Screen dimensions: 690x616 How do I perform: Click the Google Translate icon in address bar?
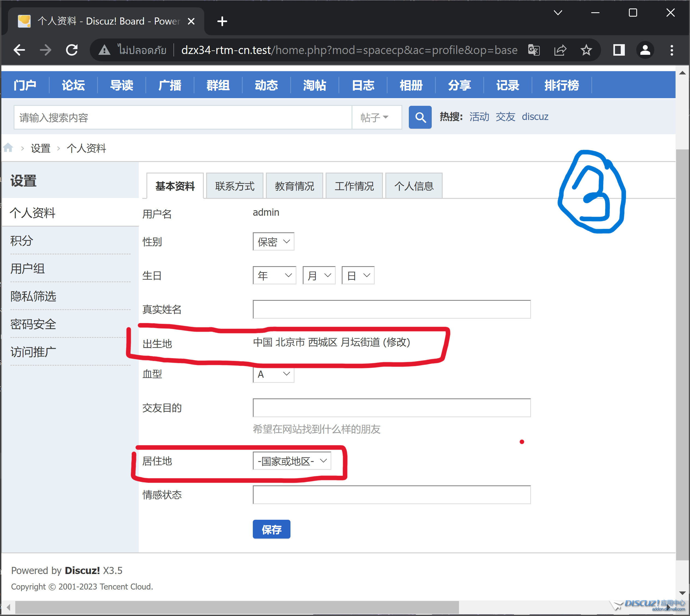534,50
